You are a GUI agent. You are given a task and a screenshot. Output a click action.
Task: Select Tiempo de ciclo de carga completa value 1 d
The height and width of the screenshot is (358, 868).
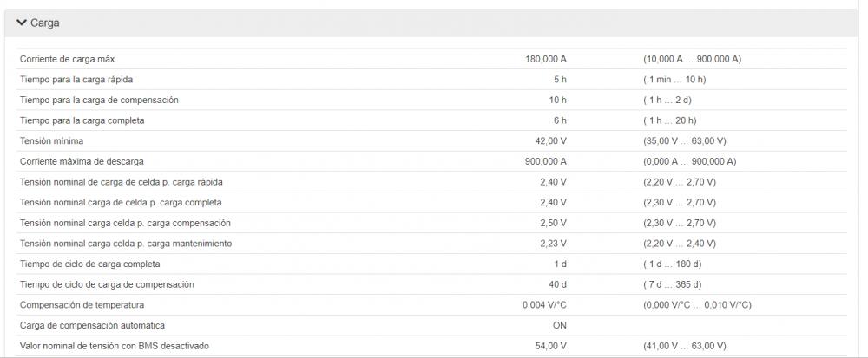(560, 264)
